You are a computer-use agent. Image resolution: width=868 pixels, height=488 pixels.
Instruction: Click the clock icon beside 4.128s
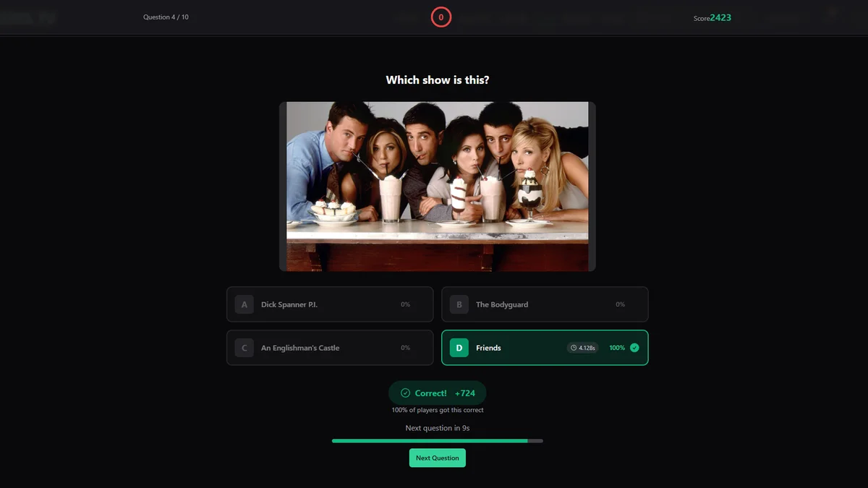pyautogui.click(x=572, y=348)
